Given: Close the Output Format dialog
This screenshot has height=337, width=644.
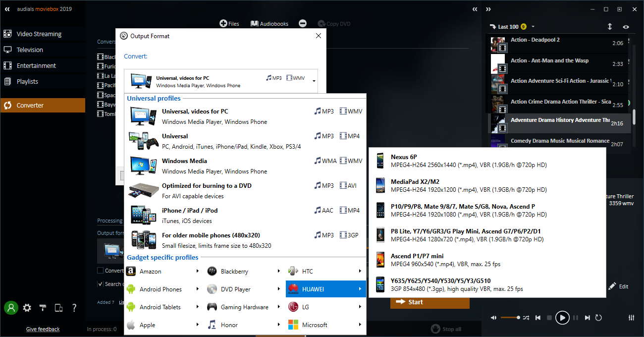Looking at the screenshot, I should click(319, 36).
